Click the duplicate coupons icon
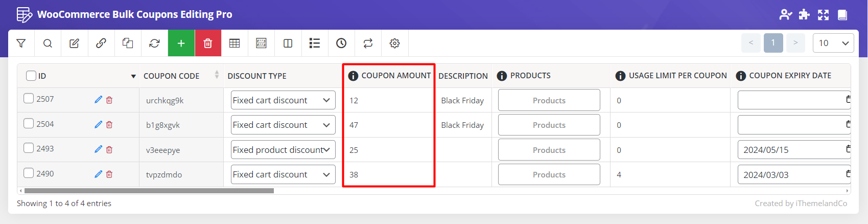The height and width of the screenshot is (224, 868). tap(128, 43)
